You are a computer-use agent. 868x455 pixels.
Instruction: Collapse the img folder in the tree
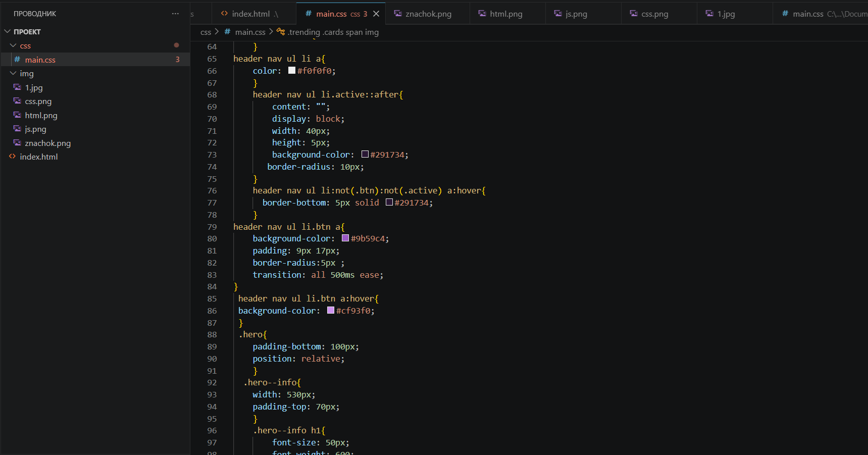pos(13,73)
